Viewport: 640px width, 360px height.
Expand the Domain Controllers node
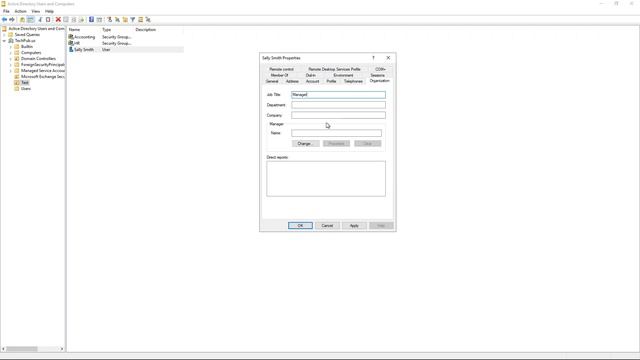tap(11, 59)
